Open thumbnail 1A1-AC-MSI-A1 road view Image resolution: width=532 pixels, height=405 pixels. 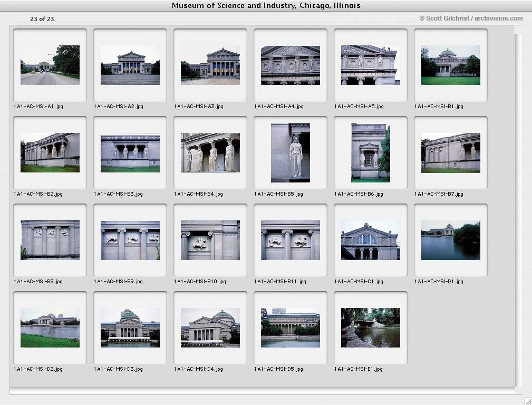50,65
